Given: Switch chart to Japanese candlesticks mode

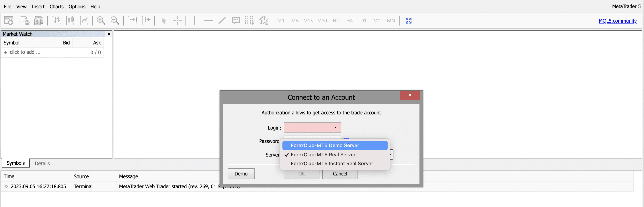Looking at the screenshot, I should pos(70,21).
